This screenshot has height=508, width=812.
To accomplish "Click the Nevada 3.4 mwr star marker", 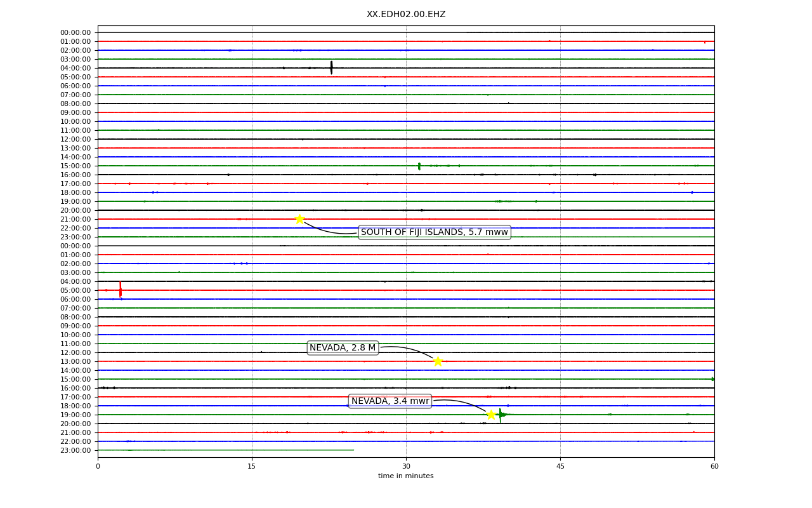I will [491, 415].
